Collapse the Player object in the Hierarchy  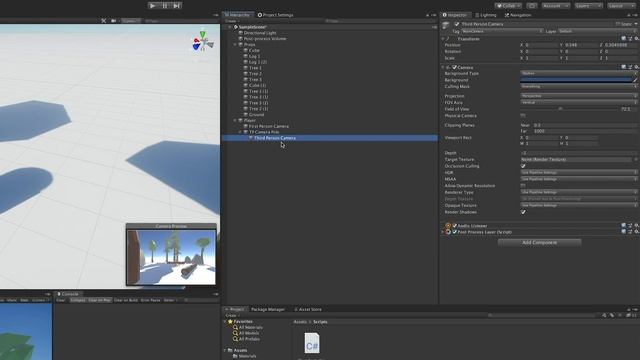pos(236,120)
